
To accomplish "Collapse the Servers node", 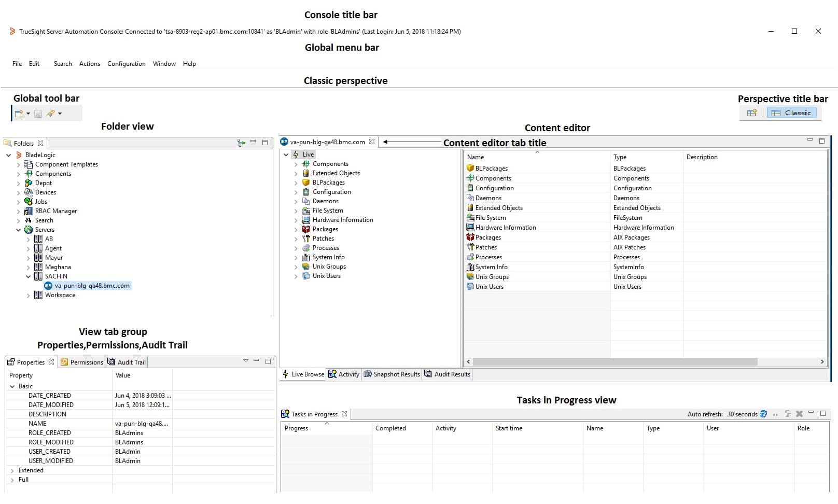I will pos(19,230).
